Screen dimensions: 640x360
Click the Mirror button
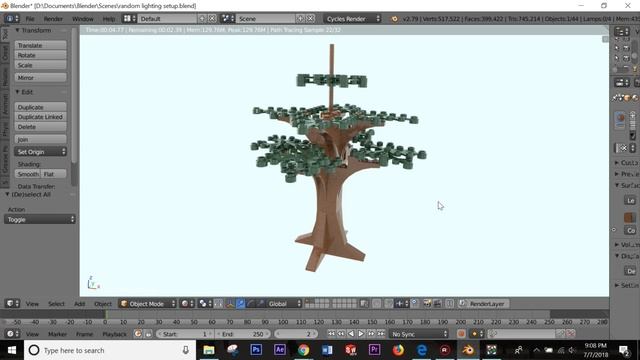[40, 78]
